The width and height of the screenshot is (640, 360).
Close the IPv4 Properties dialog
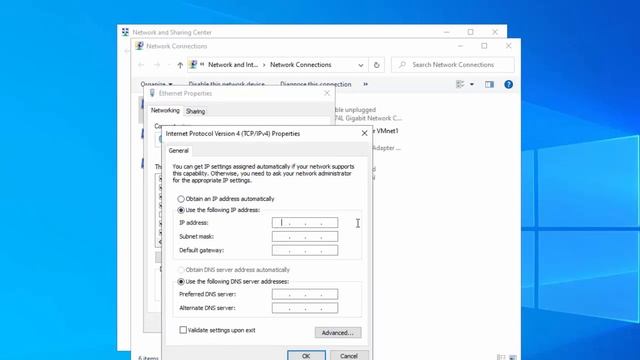pos(364,133)
